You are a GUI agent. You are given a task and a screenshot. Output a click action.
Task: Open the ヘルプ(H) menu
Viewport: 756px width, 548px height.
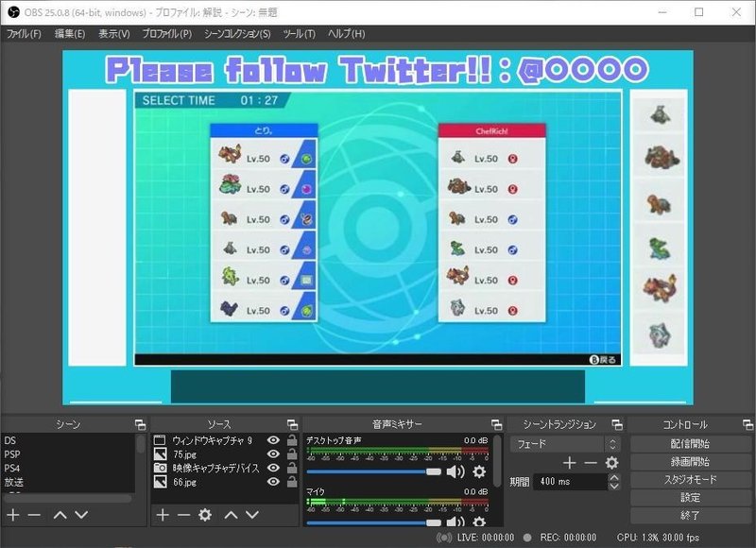(346, 34)
